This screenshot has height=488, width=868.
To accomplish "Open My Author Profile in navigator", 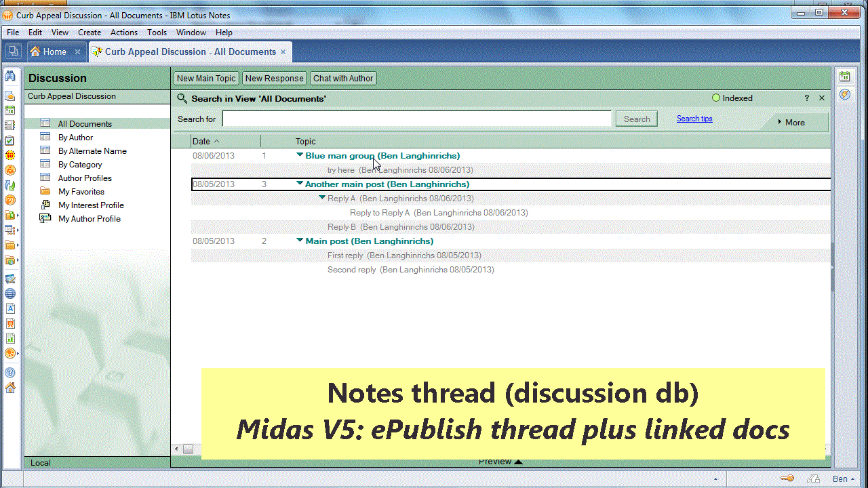I will [89, 219].
